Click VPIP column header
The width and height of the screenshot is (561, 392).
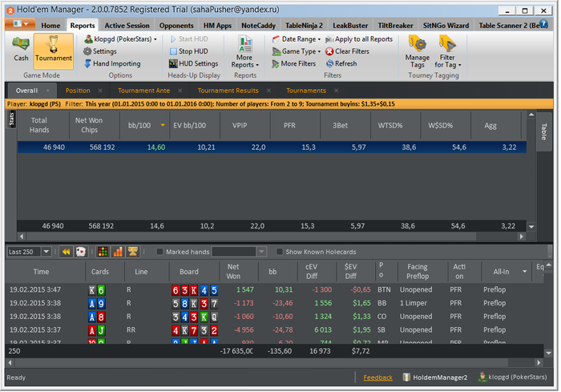[240, 125]
